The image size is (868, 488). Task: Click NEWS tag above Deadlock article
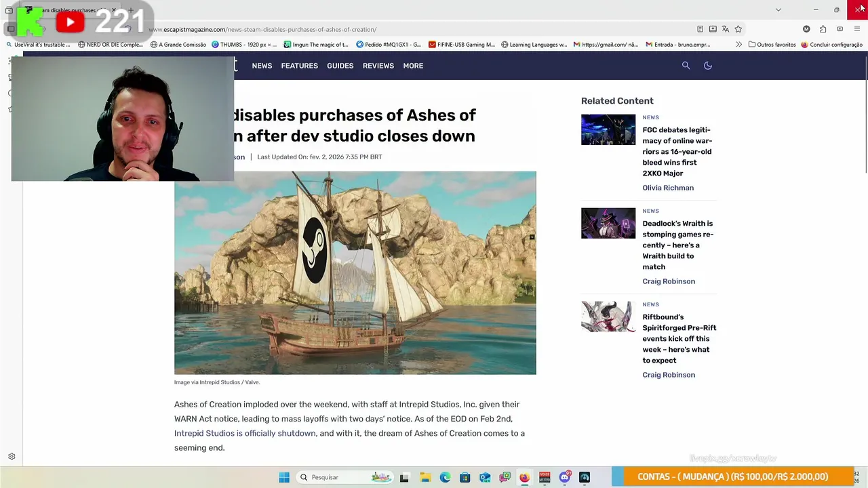[x=650, y=211]
